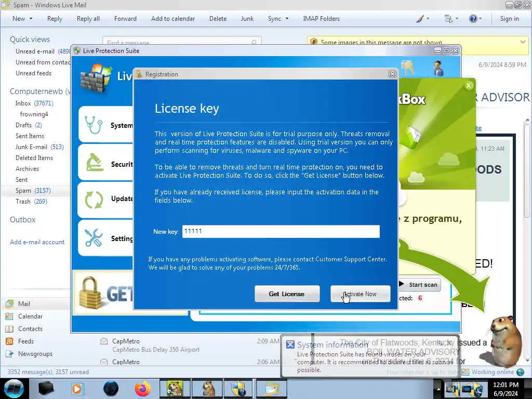Show hidden system tray icons arrow

[438, 389]
